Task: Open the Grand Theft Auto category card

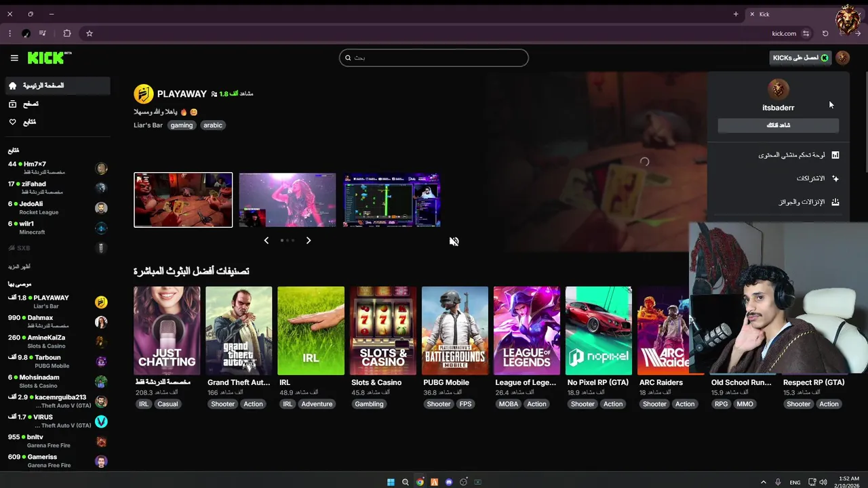Action: click(x=239, y=331)
